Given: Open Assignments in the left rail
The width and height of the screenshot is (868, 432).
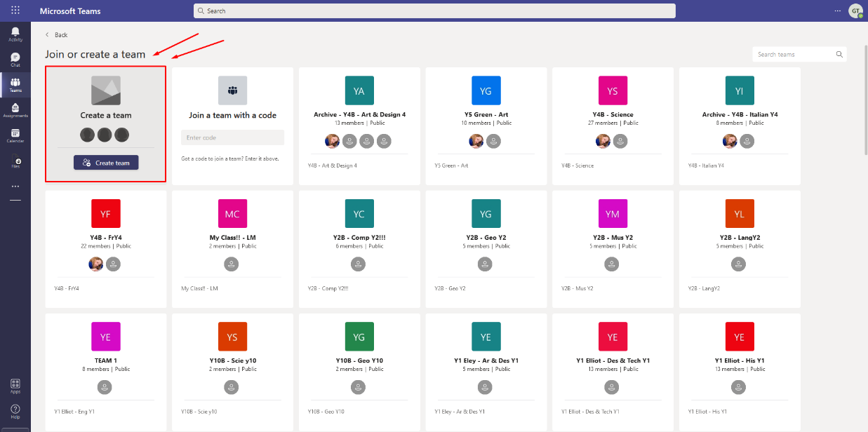Looking at the screenshot, I should (15, 110).
